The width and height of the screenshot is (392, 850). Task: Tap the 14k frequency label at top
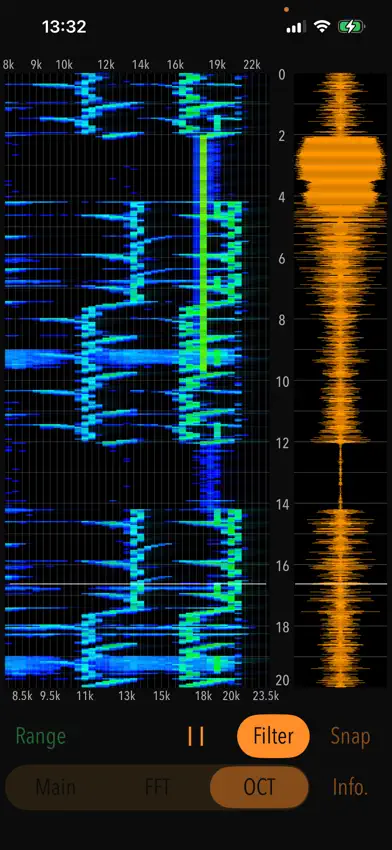click(x=141, y=65)
